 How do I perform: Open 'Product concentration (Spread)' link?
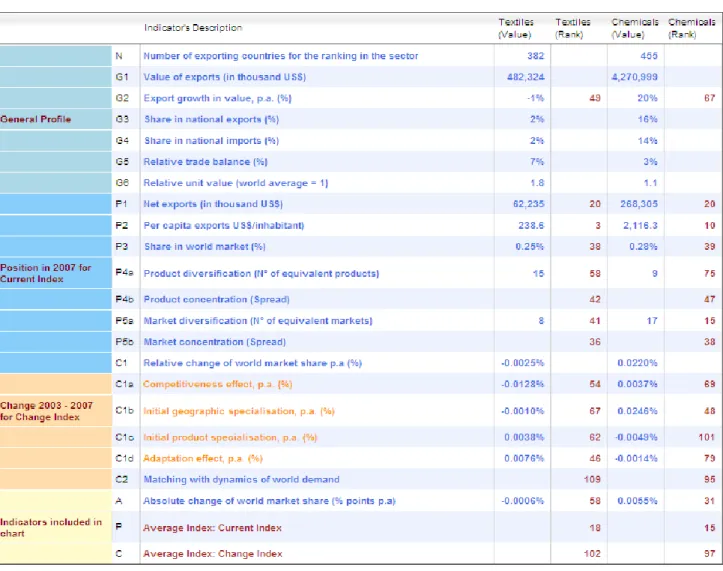click(x=216, y=299)
